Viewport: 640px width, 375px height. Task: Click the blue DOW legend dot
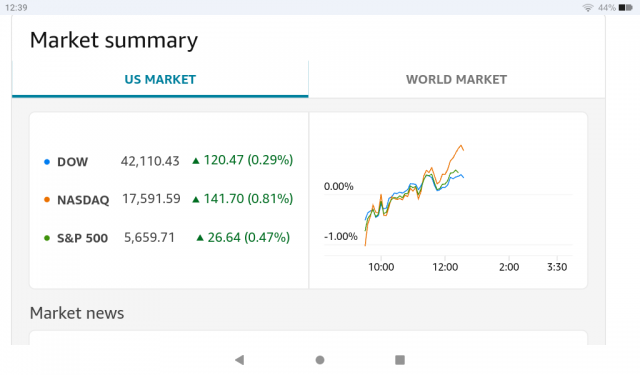[47, 162]
